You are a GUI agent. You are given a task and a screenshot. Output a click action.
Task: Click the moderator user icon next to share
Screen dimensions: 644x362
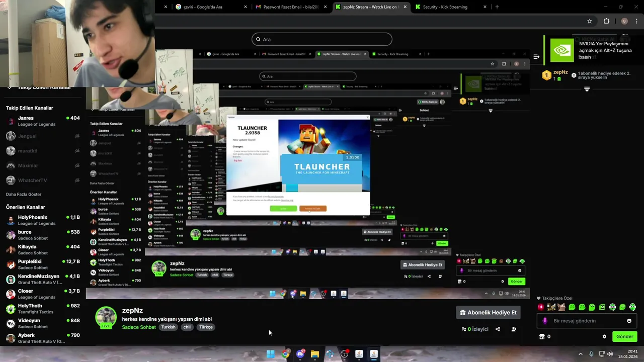coord(514,329)
